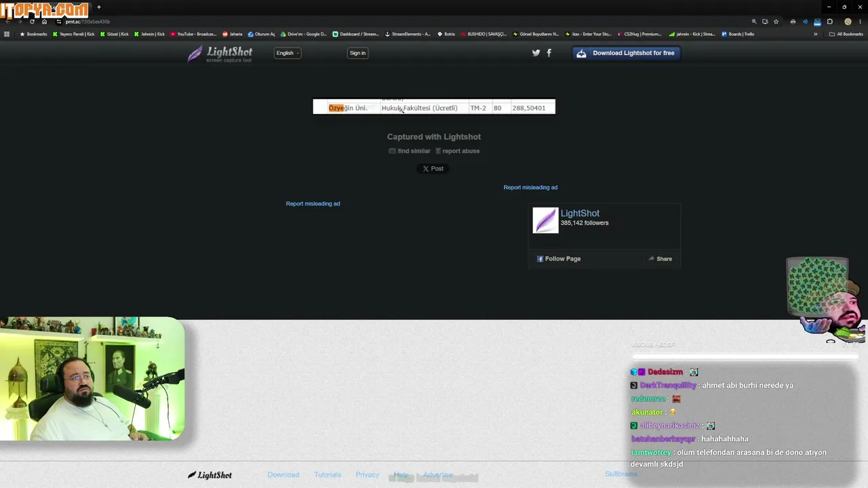The height and width of the screenshot is (488, 868).
Task: Open the CS2Hug | Premium bookmark
Action: coord(639,34)
